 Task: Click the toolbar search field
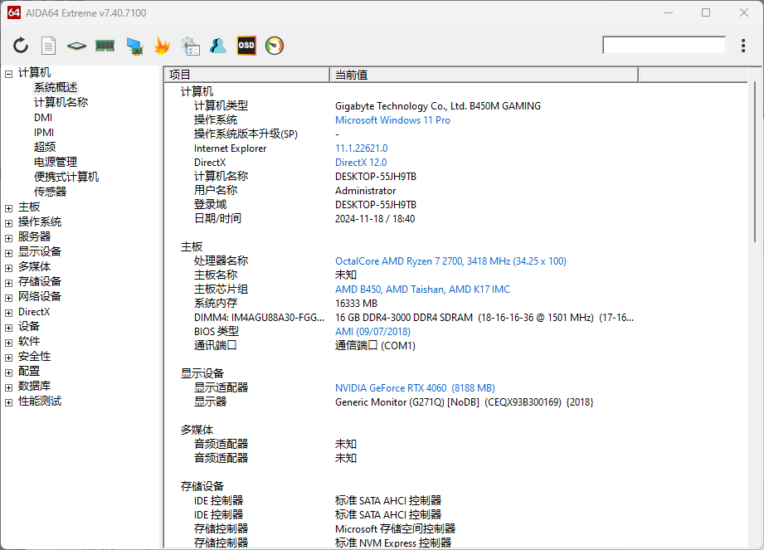click(664, 45)
